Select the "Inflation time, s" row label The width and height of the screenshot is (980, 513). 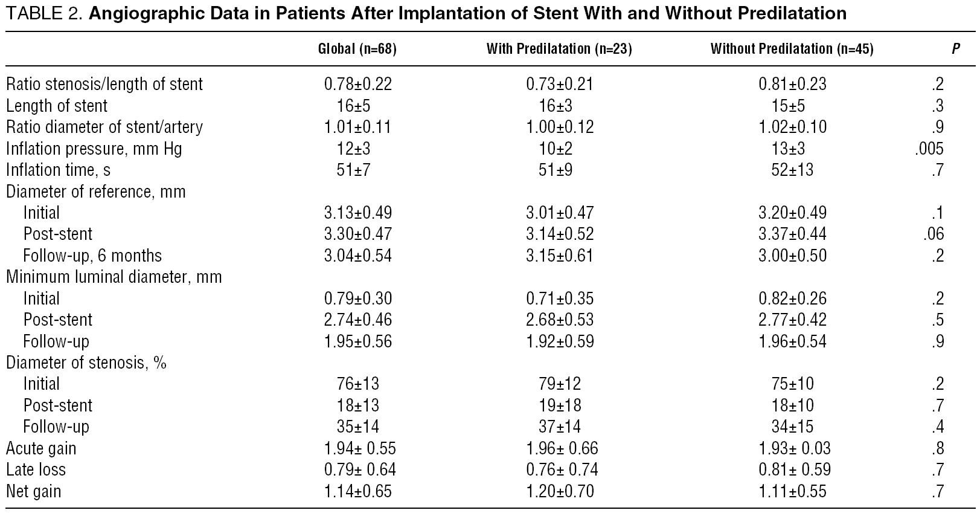59,170
